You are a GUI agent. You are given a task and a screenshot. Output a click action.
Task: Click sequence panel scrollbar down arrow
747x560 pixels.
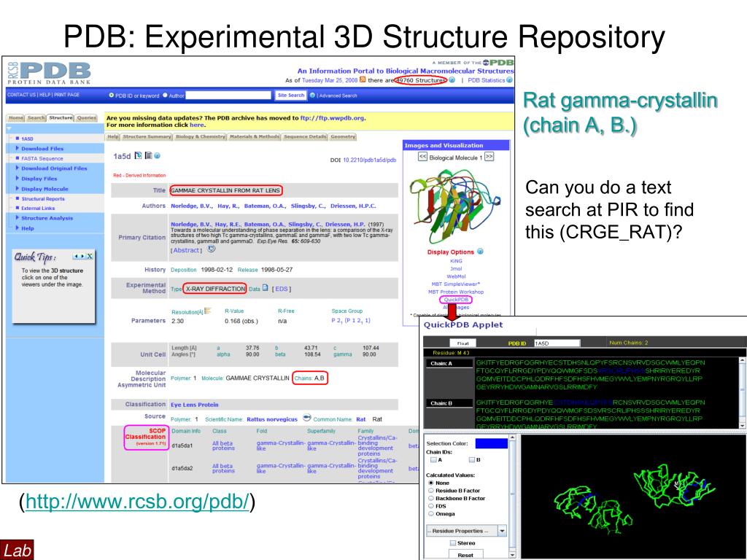coord(743,425)
